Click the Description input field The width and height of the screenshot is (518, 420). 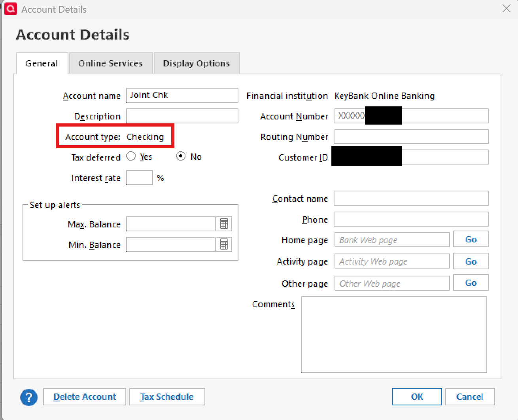(182, 116)
